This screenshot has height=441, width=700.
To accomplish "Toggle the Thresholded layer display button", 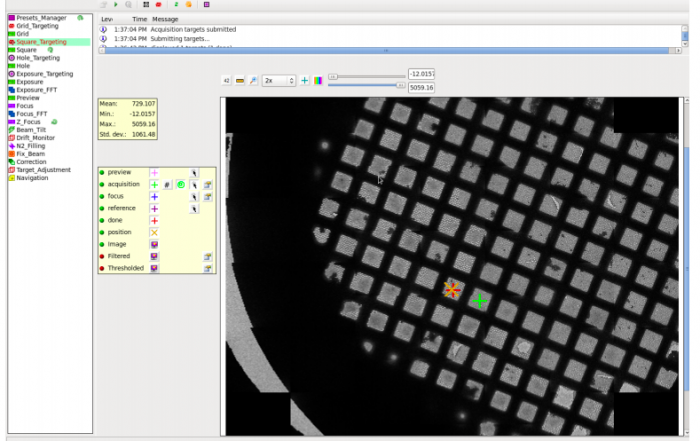I will [x=154, y=268].
